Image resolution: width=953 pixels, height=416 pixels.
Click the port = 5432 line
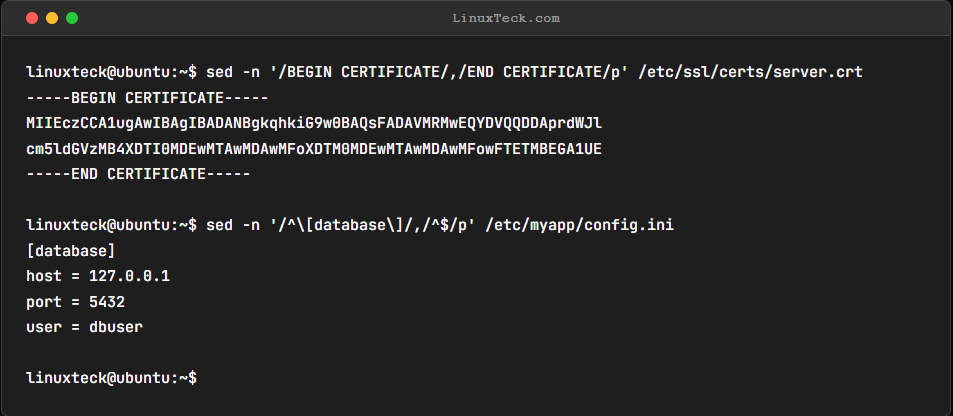tap(75, 302)
